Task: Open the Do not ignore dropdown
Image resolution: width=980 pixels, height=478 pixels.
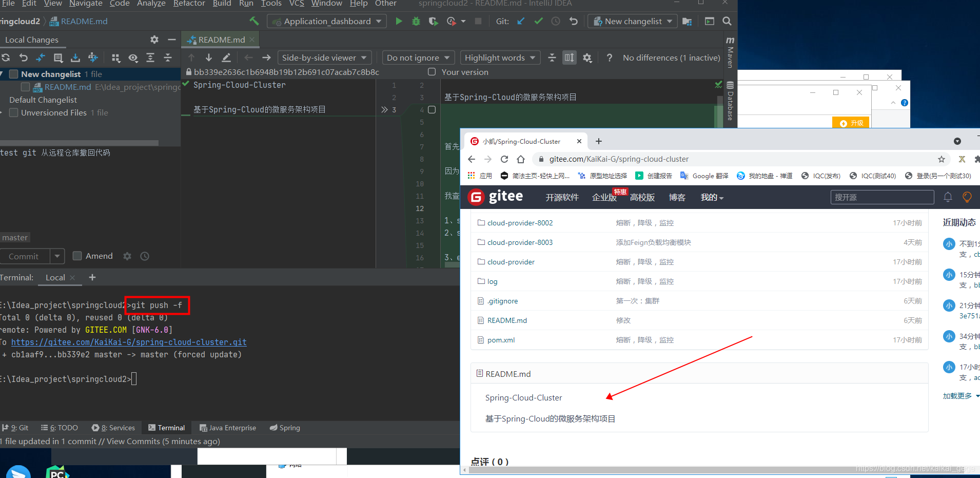Action: (418, 58)
